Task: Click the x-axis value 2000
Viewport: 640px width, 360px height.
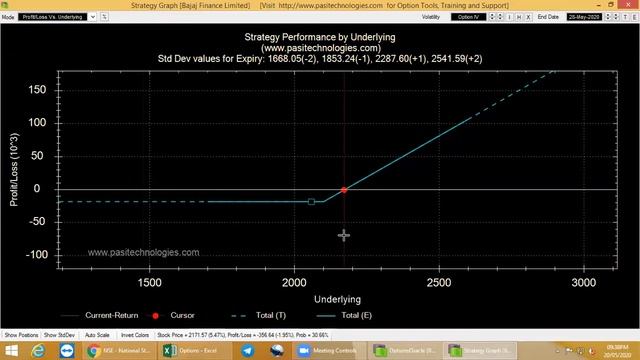Action: pyautogui.click(x=294, y=283)
